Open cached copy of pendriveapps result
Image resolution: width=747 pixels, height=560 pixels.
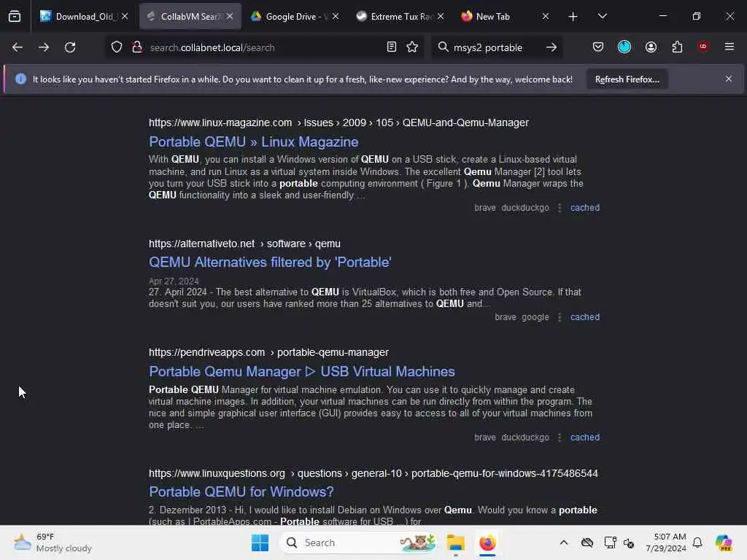(585, 437)
